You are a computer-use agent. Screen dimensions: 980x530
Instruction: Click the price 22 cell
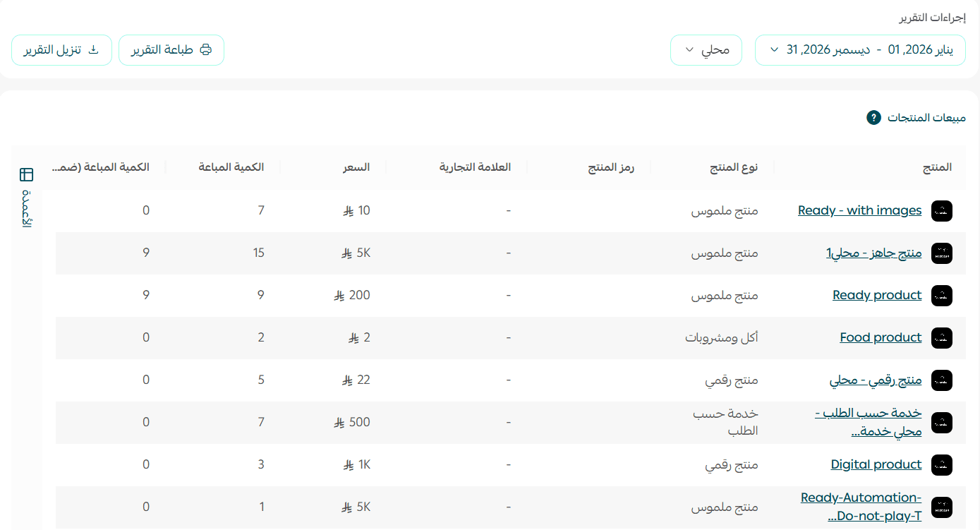click(356, 380)
